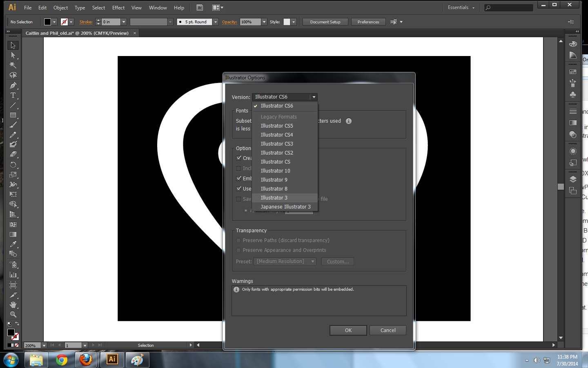The height and width of the screenshot is (368, 588).
Task: Select the Eyedropper tool
Action: point(13,244)
